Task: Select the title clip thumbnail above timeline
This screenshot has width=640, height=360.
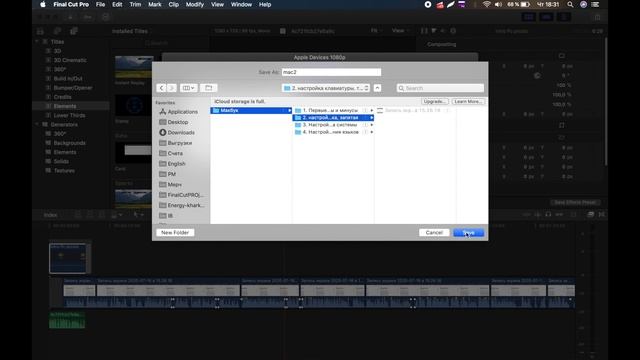Action: tap(68, 258)
